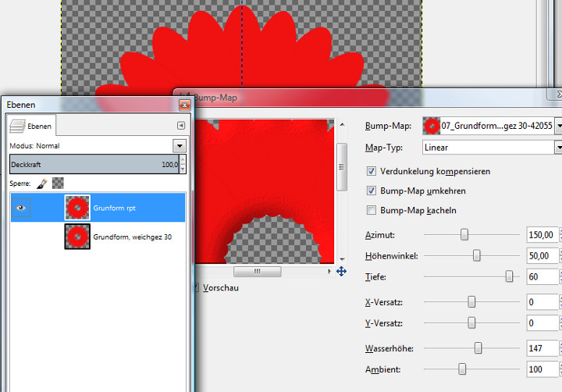The width and height of the screenshot is (562, 392).
Task: Close the Ebenen dock window
Action: pos(184,105)
